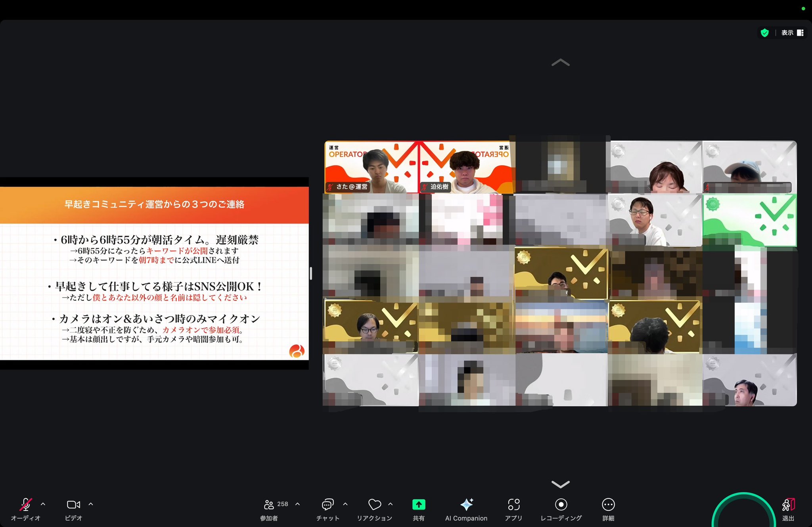This screenshot has width=812, height=527.
Task: Click the divider handle beside shared slide
Action: point(311,273)
